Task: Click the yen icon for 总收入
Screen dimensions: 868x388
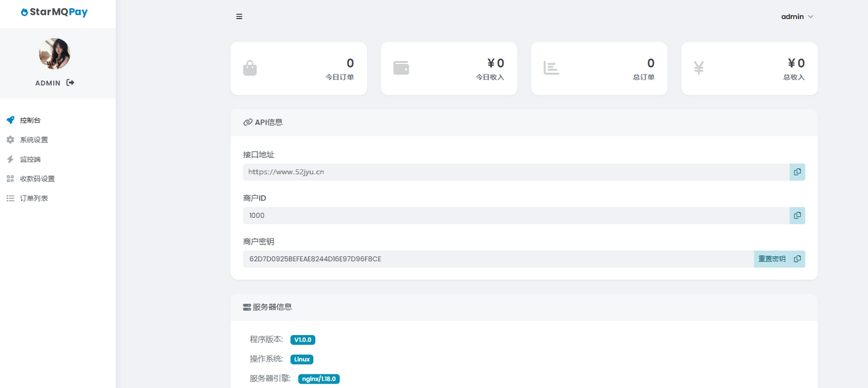Action: pyautogui.click(x=699, y=68)
